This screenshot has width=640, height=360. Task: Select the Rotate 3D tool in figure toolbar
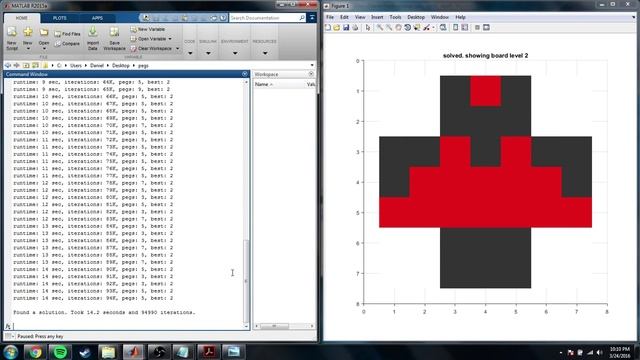point(407,27)
